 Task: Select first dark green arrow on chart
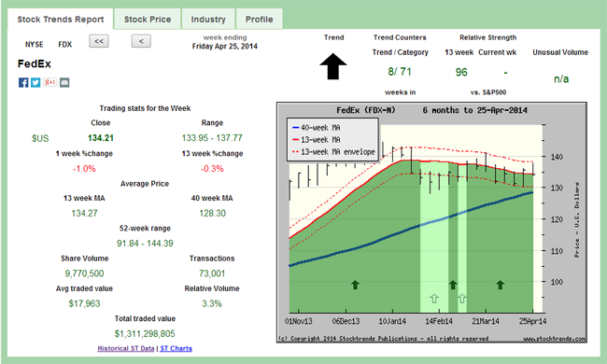click(x=355, y=285)
